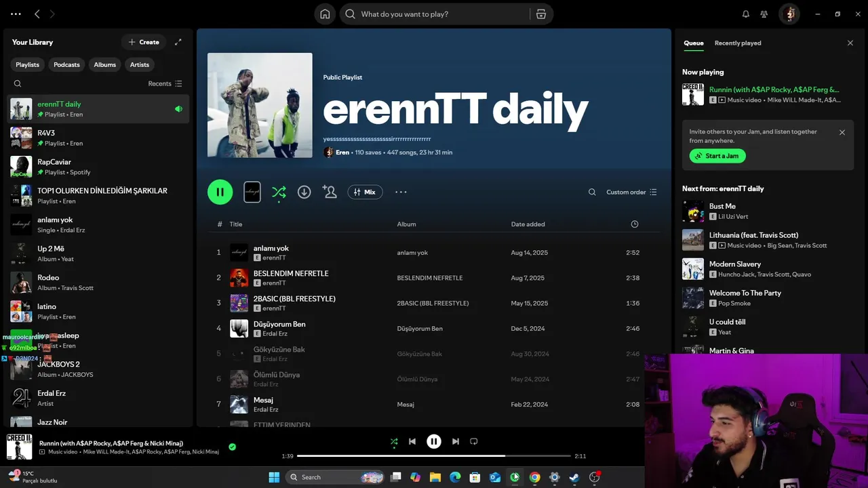Open Erdal Erz artist link under Mesaj

click(x=266, y=409)
